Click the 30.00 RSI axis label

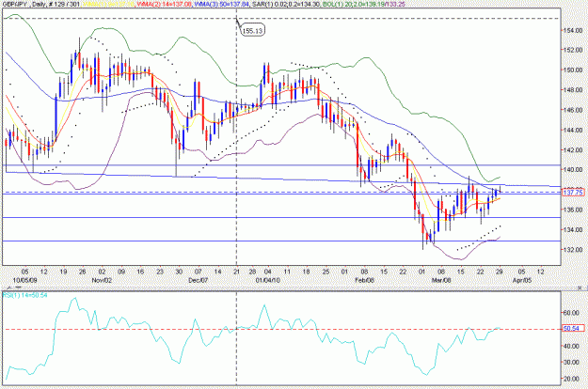point(572,362)
